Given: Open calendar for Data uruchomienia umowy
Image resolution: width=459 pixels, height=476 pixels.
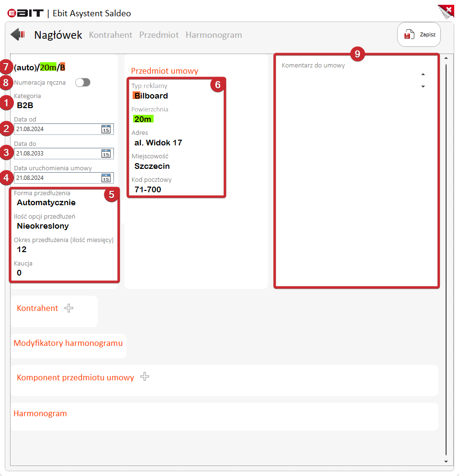Looking at the screenshot, I should coord(106,178).
